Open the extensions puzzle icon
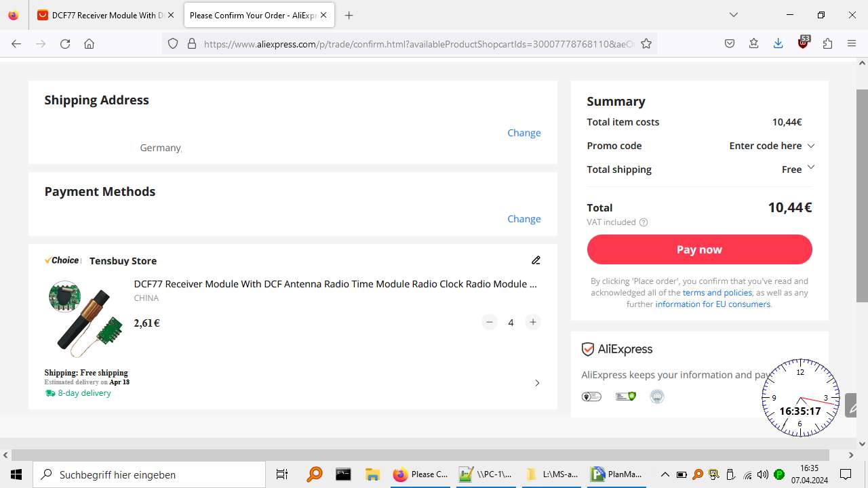Screen dimensions: 868x488 tap(827, 43)
